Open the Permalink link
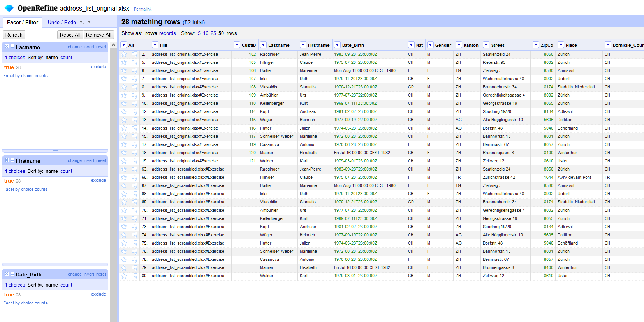This screenshot has width=644, height=322. point(143,9)
